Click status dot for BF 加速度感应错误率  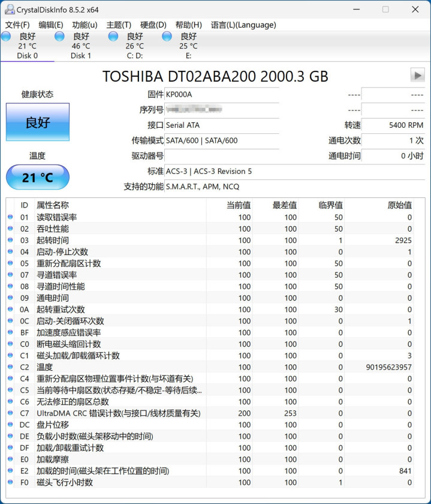point(10,332)
